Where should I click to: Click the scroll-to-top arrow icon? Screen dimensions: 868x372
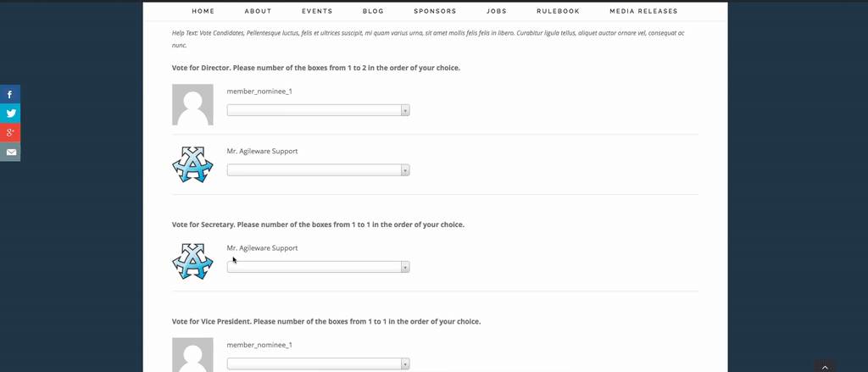click(x=826, y=366)
